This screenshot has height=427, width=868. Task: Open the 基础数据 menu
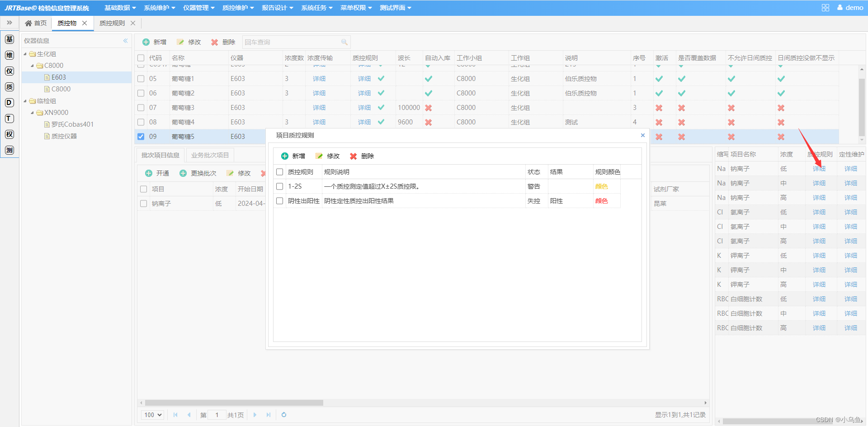120,8
